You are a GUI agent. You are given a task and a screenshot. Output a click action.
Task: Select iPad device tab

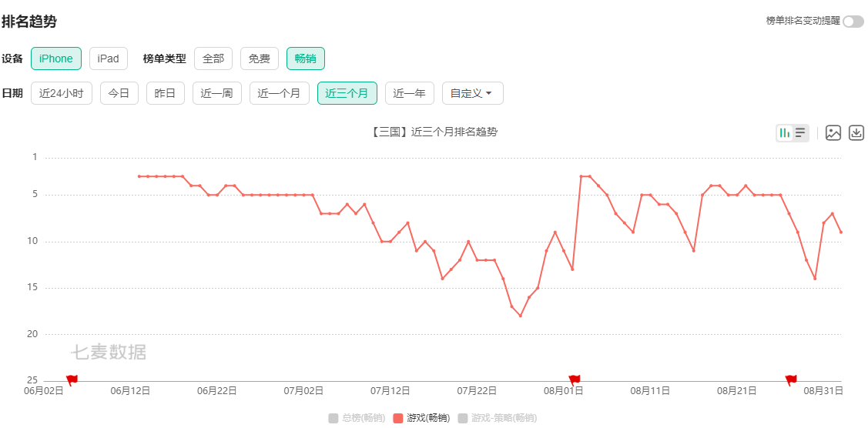click(108, 59)
